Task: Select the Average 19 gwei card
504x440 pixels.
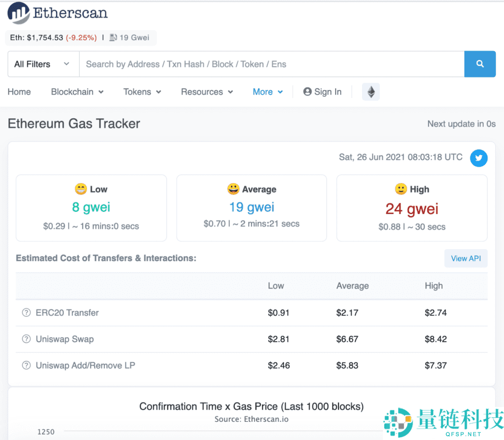Action: pos(251,208)
